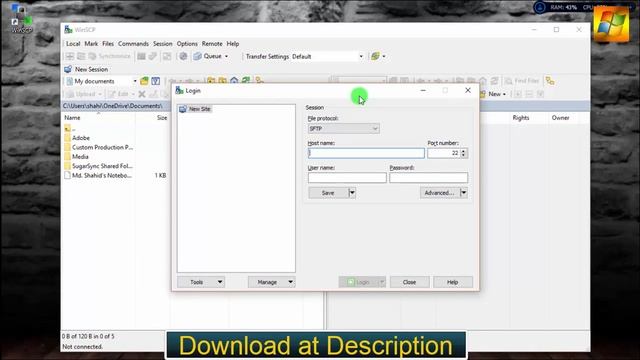Focus the Password input field
The width and height of the screenshot is (640, 360).
pos(429,178)
